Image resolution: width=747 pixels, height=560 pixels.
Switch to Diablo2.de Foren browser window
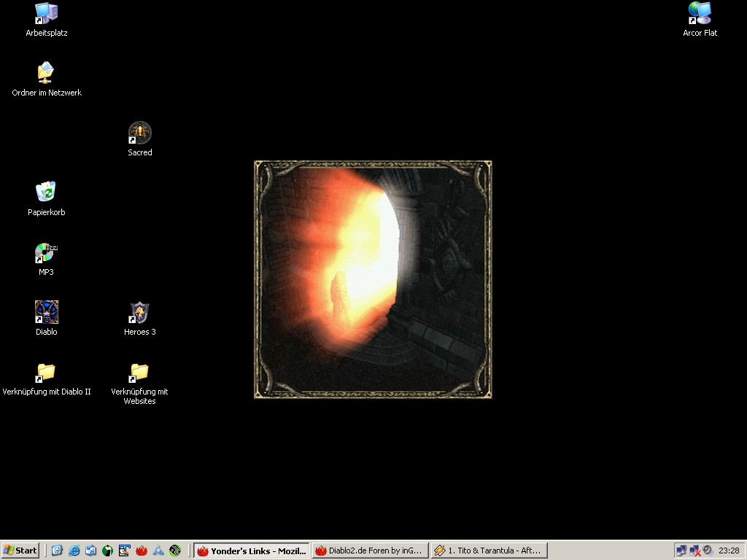point(370,551)
